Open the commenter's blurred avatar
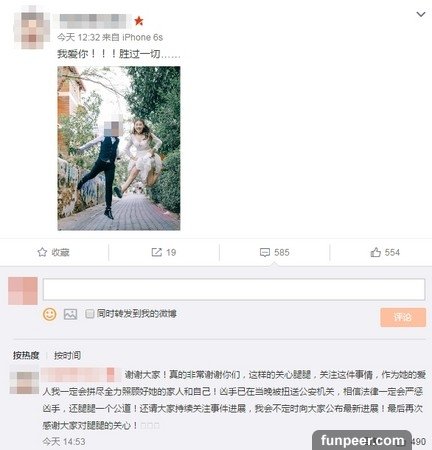 coord(24,383)
